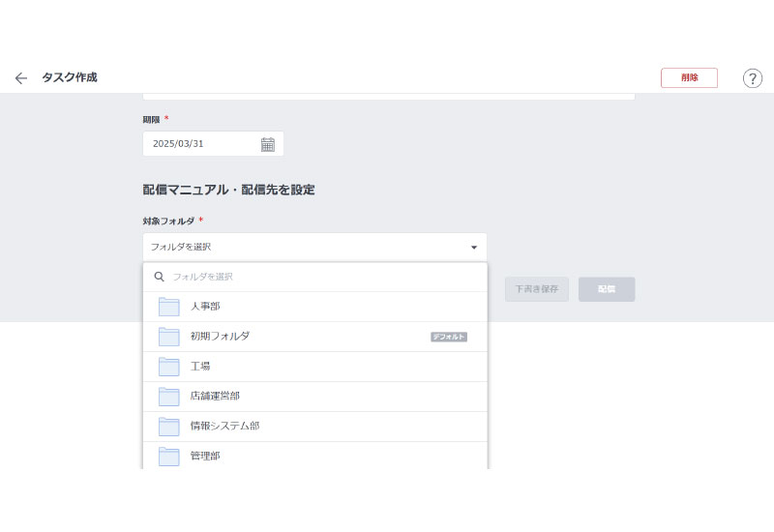Click the 店舗運営部 folder icon

click(x=169, y=397)
